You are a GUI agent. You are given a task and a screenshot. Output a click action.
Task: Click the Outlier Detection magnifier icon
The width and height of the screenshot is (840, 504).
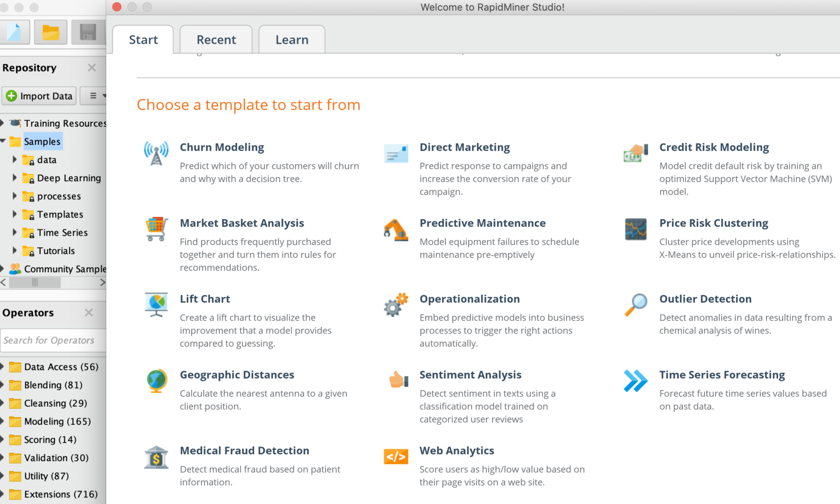click(635, 305)
